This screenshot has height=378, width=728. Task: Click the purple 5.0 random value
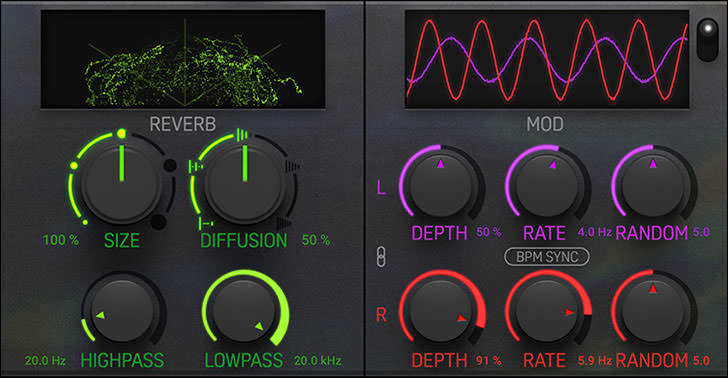click(x=701, y=232)
